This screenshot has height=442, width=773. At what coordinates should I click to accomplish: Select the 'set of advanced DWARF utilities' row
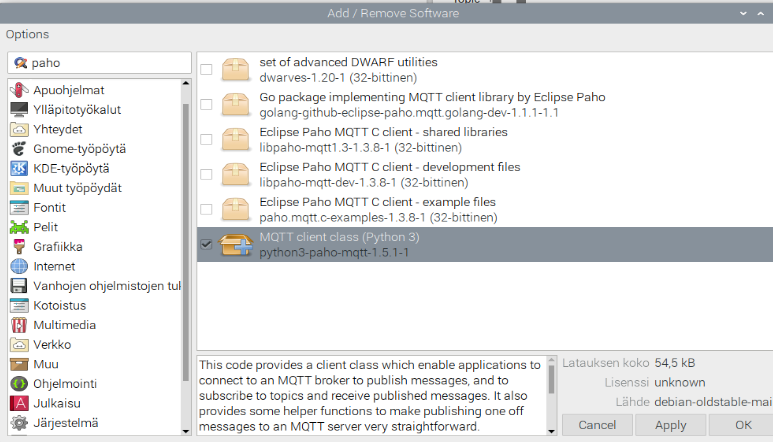[x=485, y=69]
